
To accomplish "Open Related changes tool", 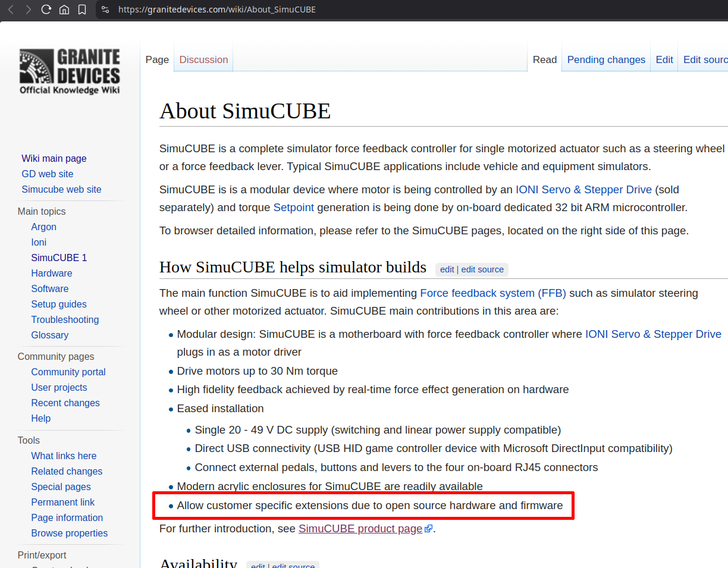I will (x=67, y=471).
